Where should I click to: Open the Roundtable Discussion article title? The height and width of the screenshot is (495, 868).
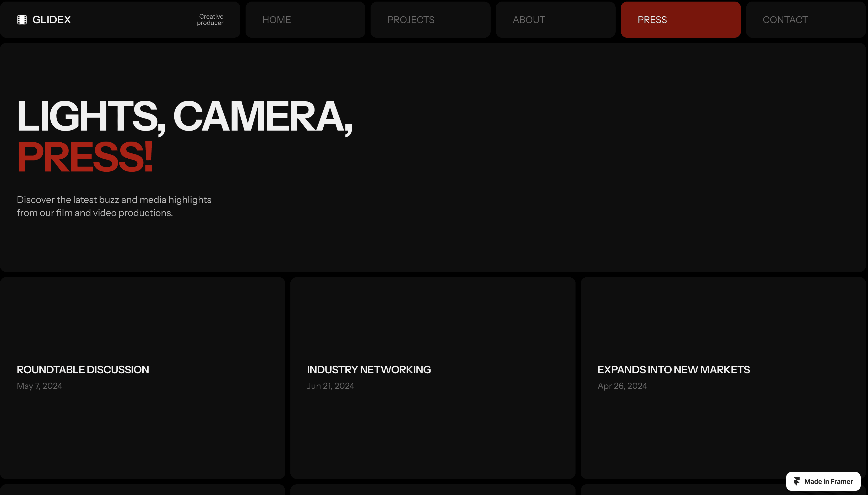pos(83,370)
